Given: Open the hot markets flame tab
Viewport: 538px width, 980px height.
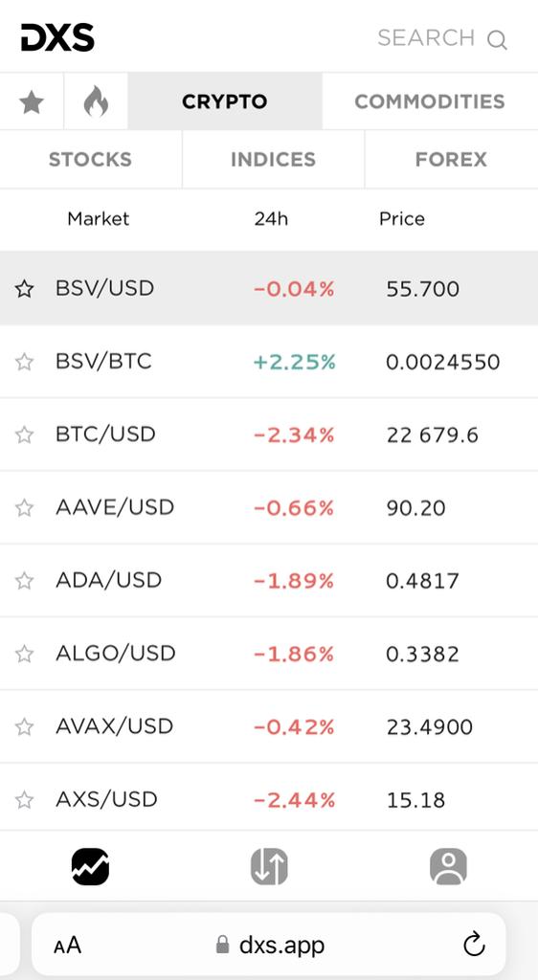Looking at the screenshot, I should 96,101.
